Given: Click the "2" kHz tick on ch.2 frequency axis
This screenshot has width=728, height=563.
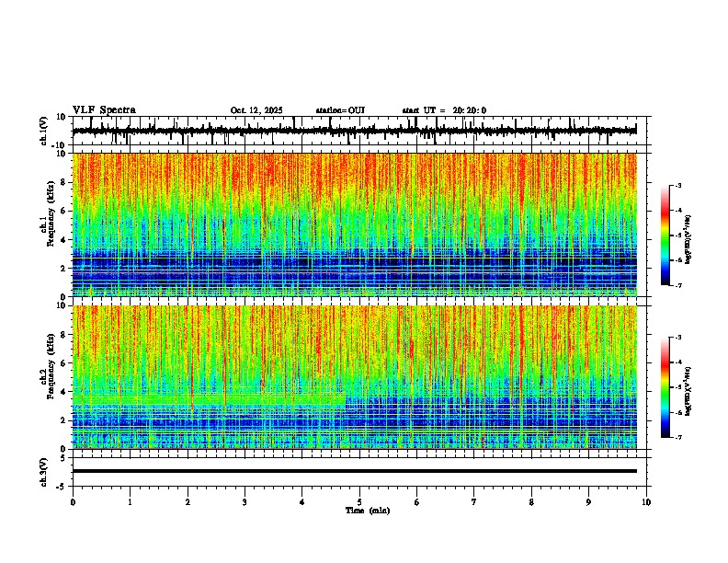Looking at the screenshot, I should pos(64,420).
